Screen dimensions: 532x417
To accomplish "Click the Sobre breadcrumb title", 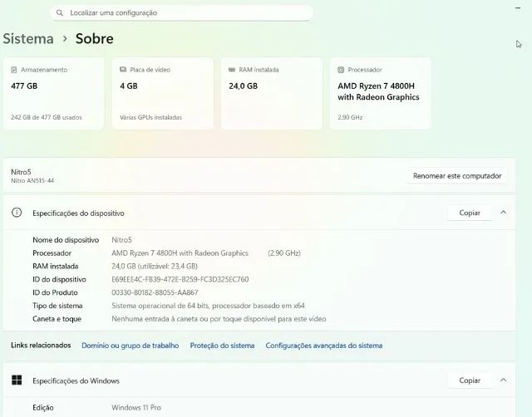I will coord(94,39).
